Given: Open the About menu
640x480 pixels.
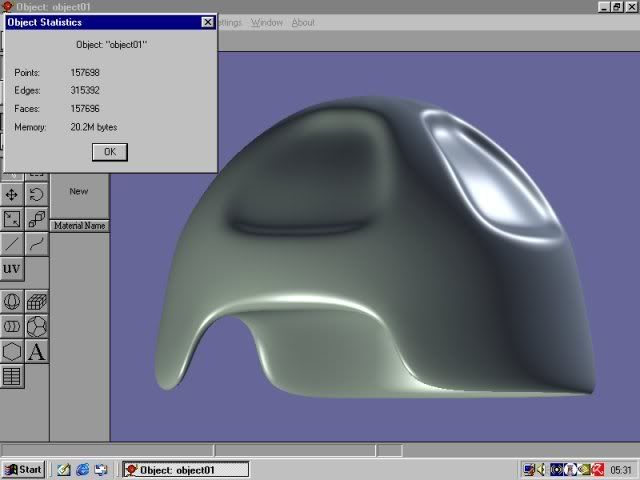Looking at the screenshot, I should pos(303,22).
